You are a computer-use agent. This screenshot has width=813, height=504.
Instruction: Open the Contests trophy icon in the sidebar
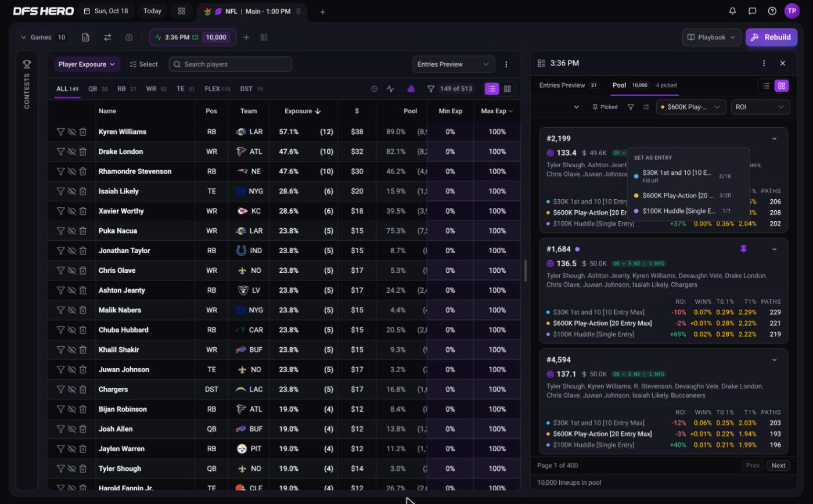(x=27, y=64)
